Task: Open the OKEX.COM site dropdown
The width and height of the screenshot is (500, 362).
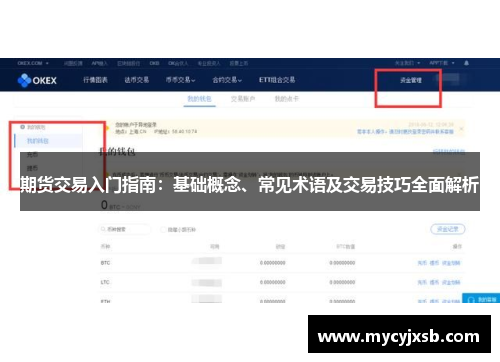Action: click(33, 63)
